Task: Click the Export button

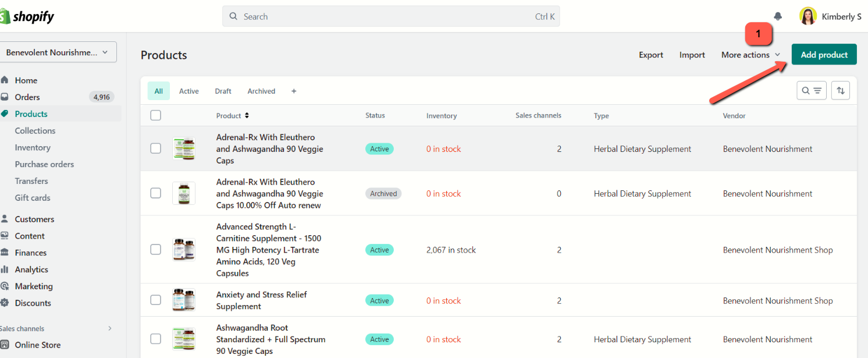Action: (x=651, y=55)
